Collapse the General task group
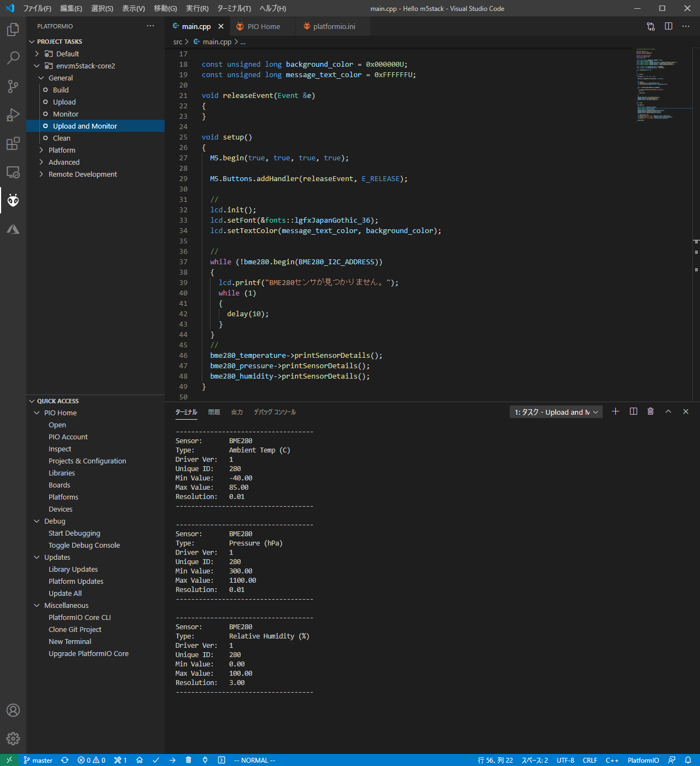700x766 pixels. [41, 78]
